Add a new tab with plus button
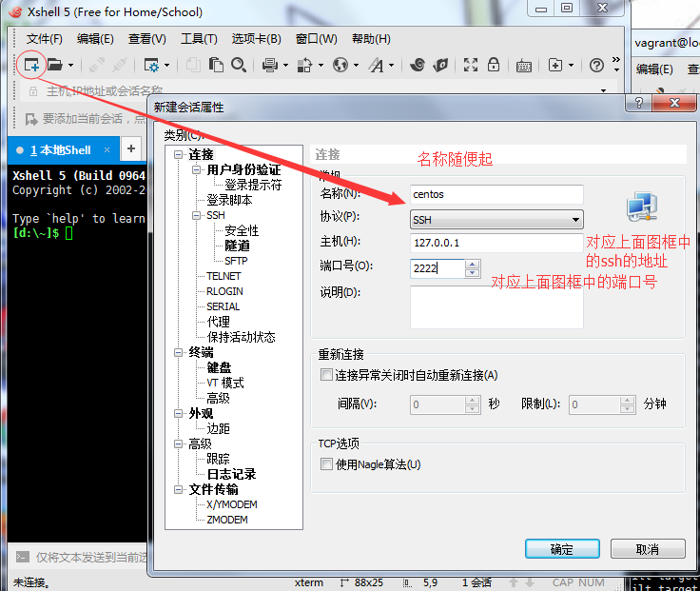This screenshot has height=591, width=700. coord(131,148)
